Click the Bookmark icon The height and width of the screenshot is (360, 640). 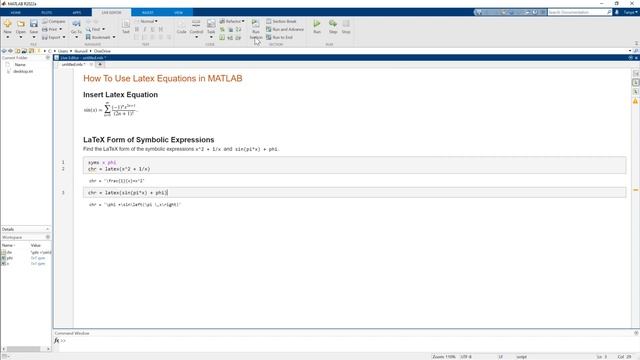click(88, 37)
